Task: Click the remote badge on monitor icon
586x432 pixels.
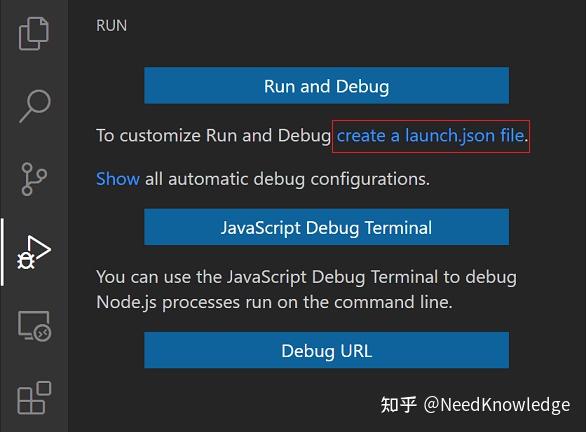Action: point(42,332)
